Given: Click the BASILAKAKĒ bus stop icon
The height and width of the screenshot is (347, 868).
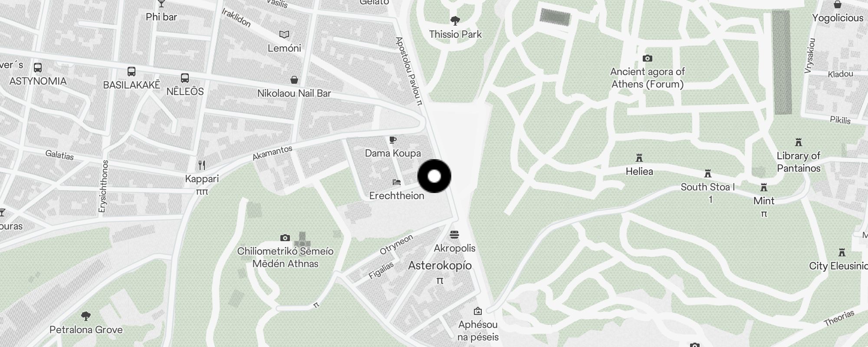Looking at the screenshot, I should coord(132,72).
